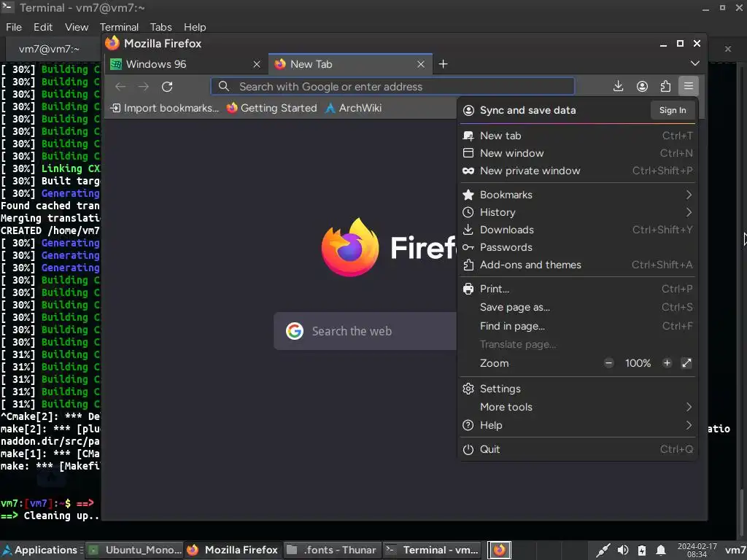Screen dimensions: 747x560
Task: Click the Zoom in plus button
Action: point(667,363)
